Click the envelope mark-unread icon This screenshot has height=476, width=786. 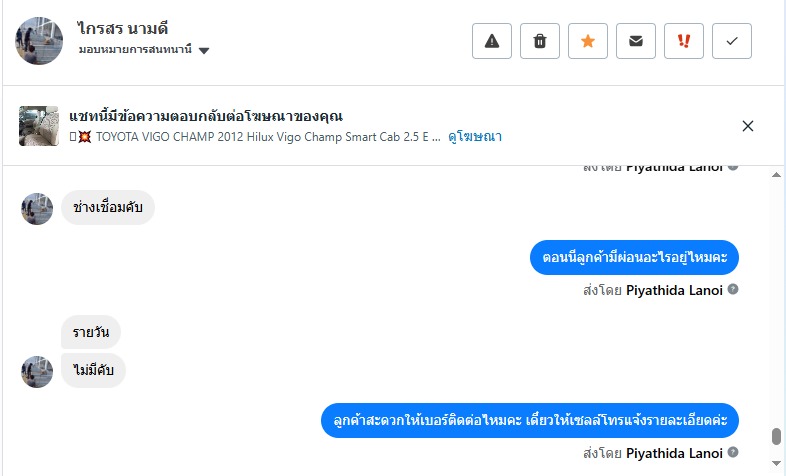coord(636,41)
